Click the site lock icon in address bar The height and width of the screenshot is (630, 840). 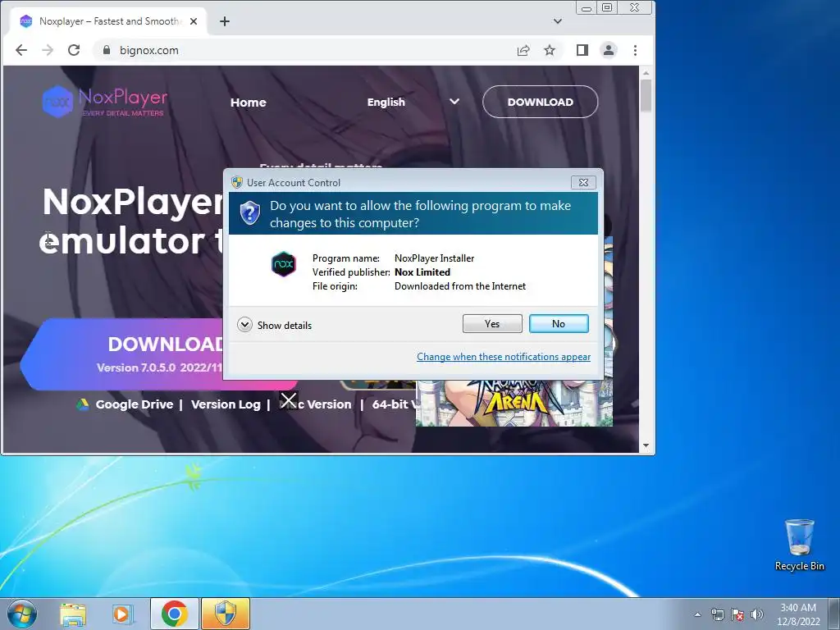click(107, 50)
